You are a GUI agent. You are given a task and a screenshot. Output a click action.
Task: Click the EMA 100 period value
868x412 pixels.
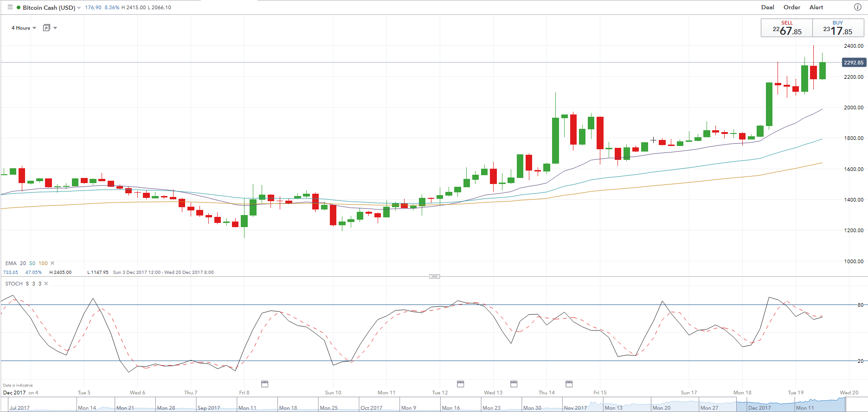point(43,263)
